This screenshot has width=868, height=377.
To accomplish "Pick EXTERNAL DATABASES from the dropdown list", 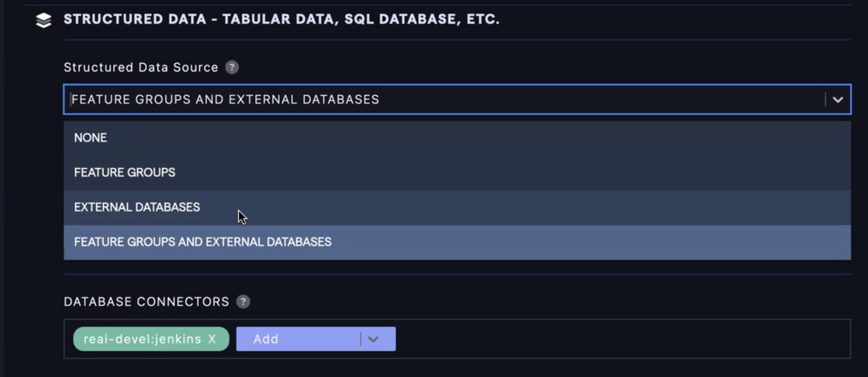I will click(137, 207).
